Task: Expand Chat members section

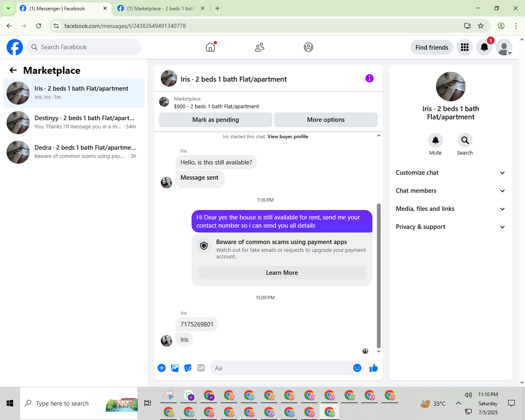Action: [x=450, y=191]
